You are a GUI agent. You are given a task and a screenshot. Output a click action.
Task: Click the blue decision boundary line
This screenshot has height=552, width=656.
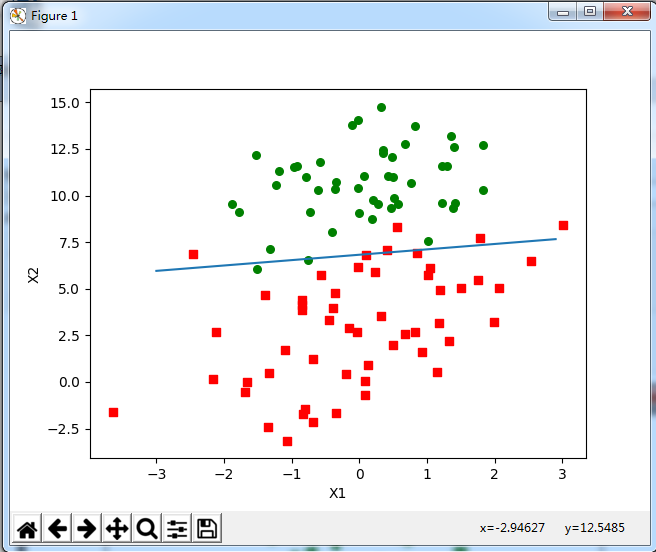pos(356,255)
